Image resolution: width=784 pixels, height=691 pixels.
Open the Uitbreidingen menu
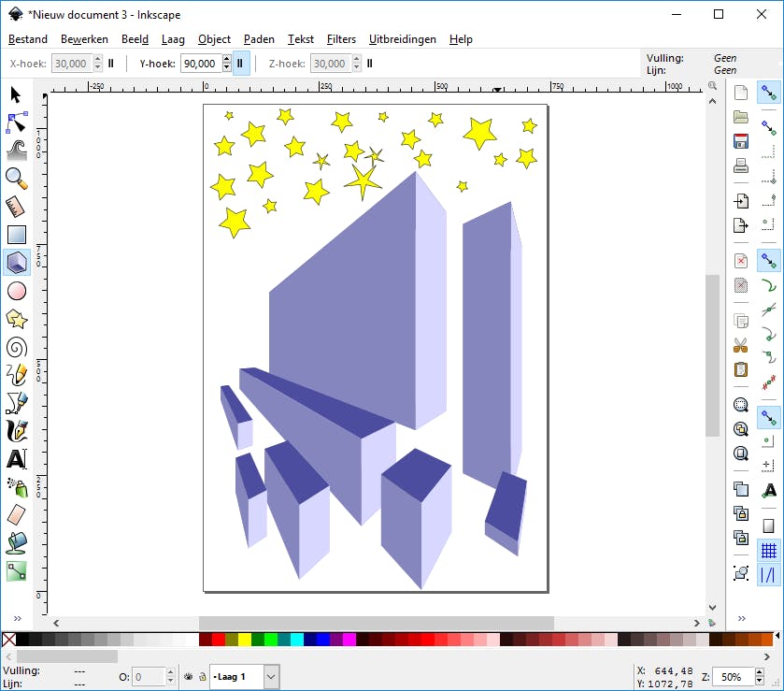[403, 39]
